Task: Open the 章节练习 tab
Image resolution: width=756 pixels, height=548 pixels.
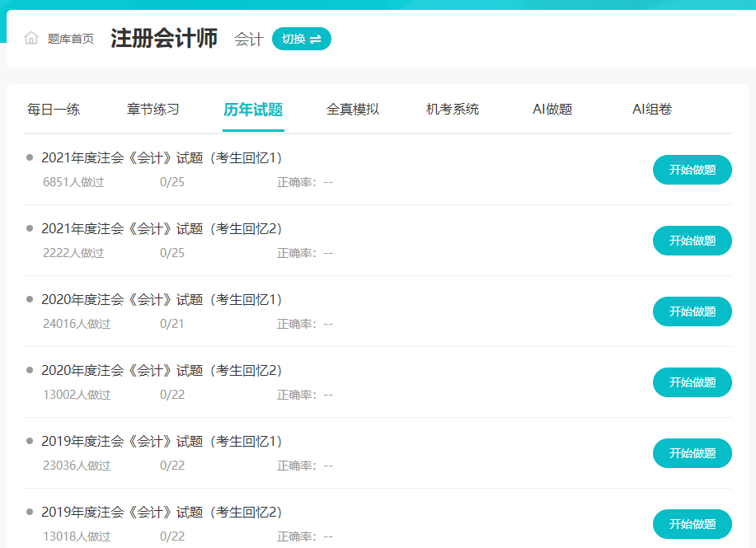Action: pos(153,108)
